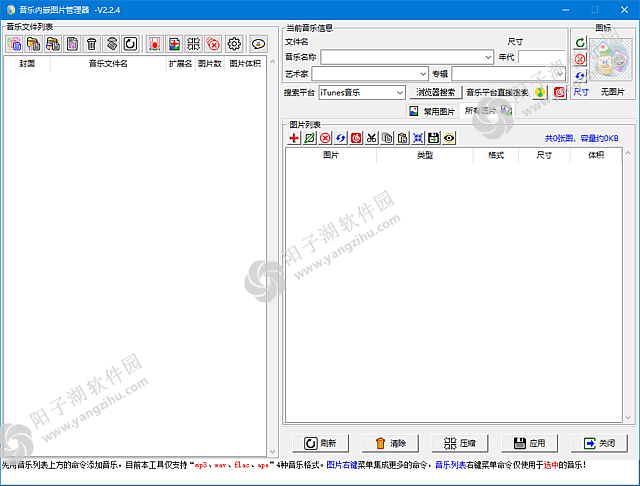Open the 艺术家 dropdown
The width and height of the screenshot is (640, 486).
tap(423, 74)
